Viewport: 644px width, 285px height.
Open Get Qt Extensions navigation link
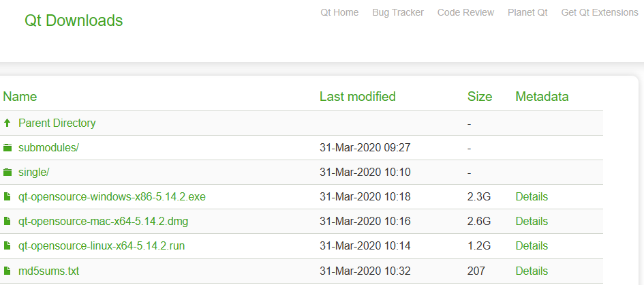[600, 12]
